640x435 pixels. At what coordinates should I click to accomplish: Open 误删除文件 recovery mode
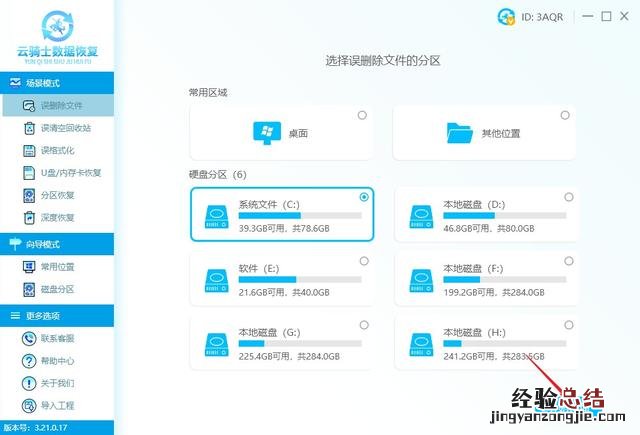(x=58, y=106)
